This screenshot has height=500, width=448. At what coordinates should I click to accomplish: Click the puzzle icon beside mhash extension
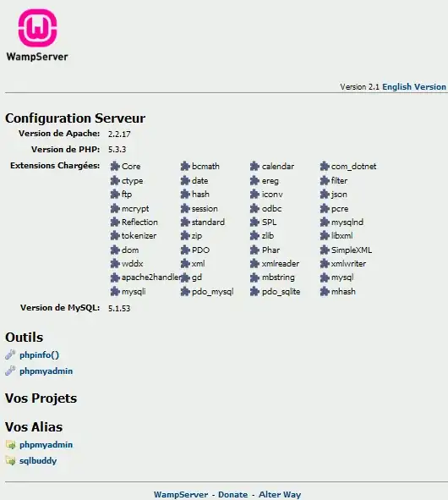[x=325, y=291]
